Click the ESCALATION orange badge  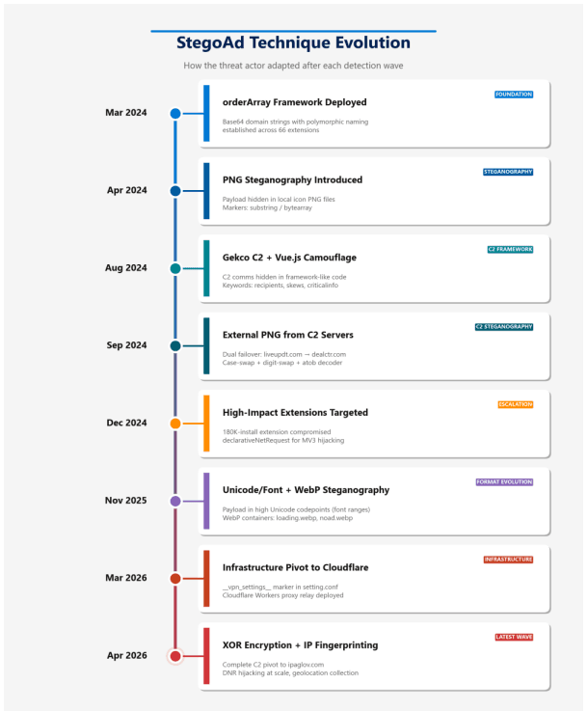516,404
